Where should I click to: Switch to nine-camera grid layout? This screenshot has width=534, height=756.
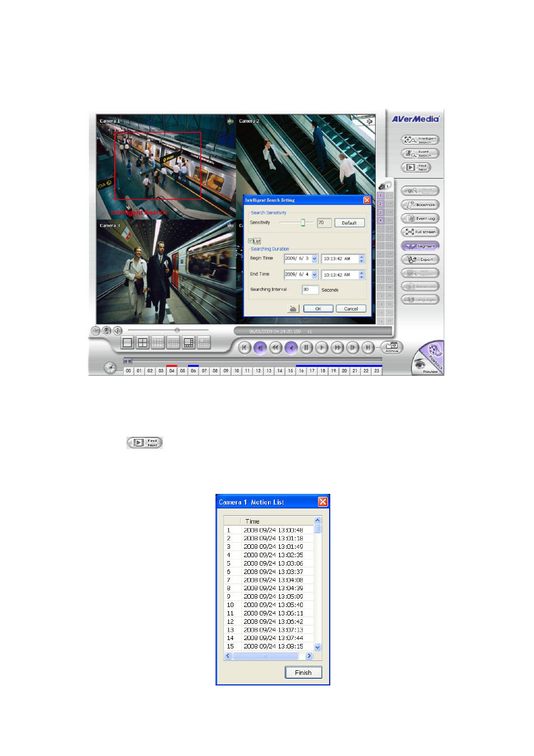[158, 343]
